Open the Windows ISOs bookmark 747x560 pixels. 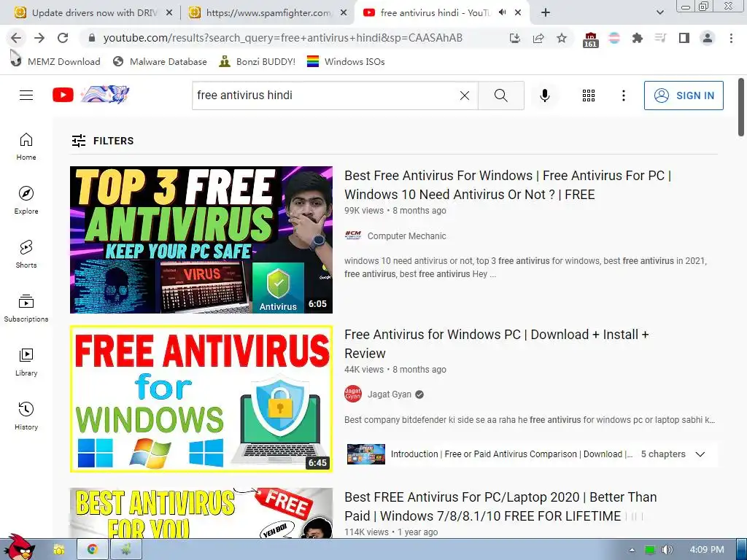[x=346, y=61]
